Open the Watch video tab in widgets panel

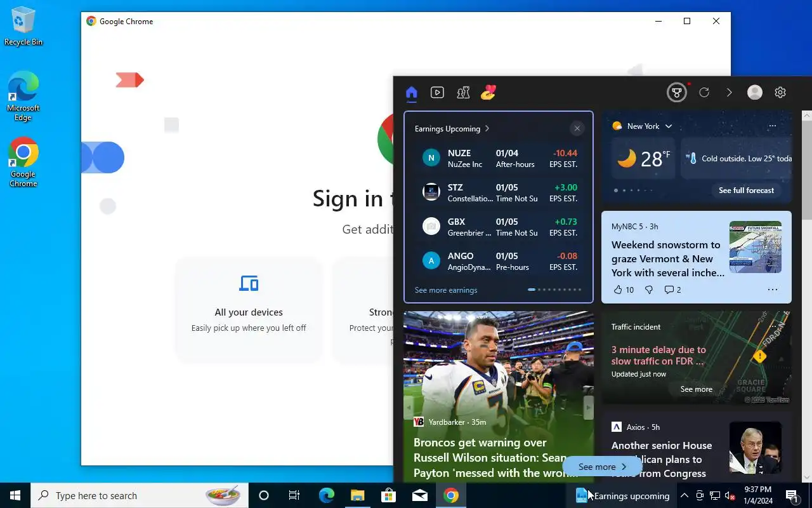pos(437,93)
